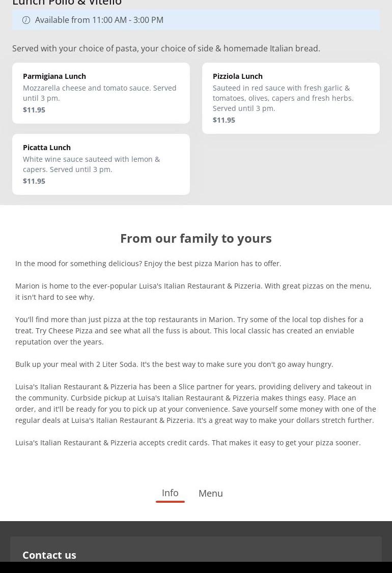The image size is (392, 573).
Task: Open the Menu tab
Action: (210, 494)
